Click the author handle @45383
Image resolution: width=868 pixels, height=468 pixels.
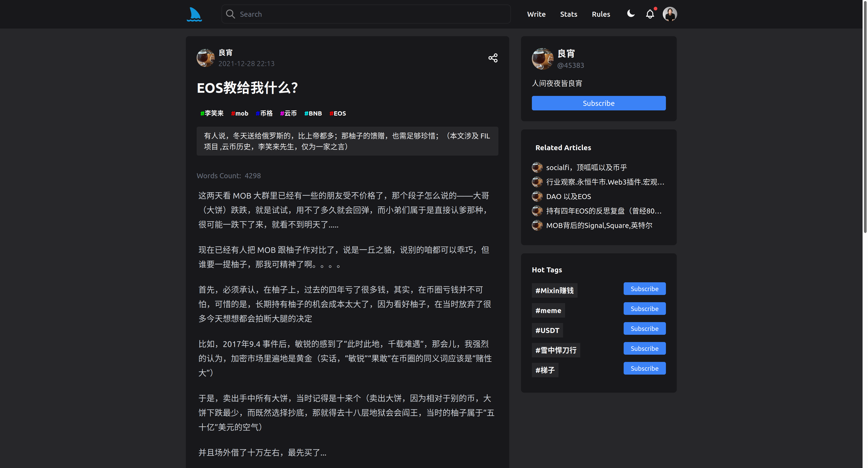tap(571, 65)
